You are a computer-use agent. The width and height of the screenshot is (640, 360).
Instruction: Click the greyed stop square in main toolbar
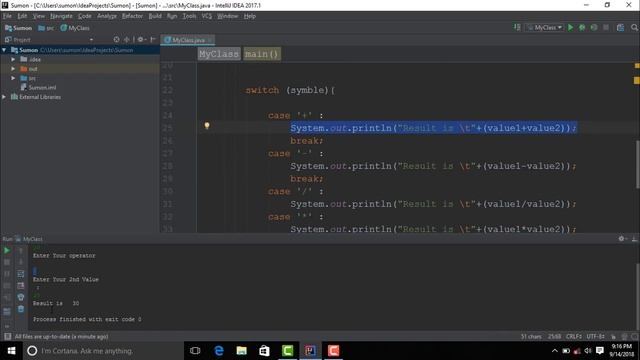pos(606,27)
